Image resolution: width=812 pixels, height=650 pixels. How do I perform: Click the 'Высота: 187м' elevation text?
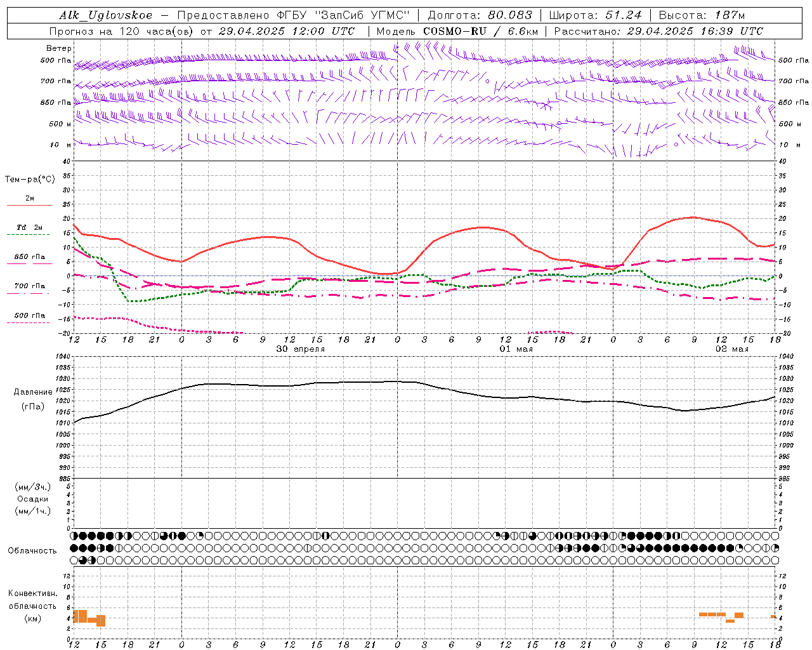point(702,15)
